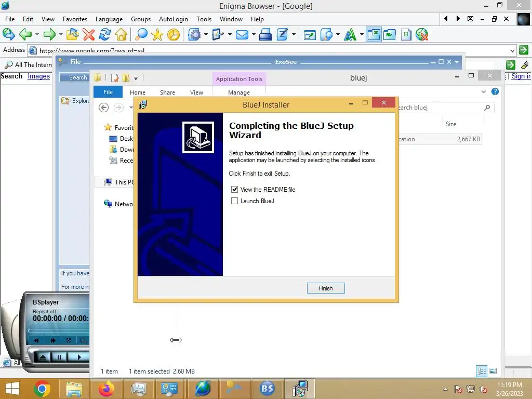
Task: Click the page zoom magnifier toolbar icon
Action: [x=326, y=34]
